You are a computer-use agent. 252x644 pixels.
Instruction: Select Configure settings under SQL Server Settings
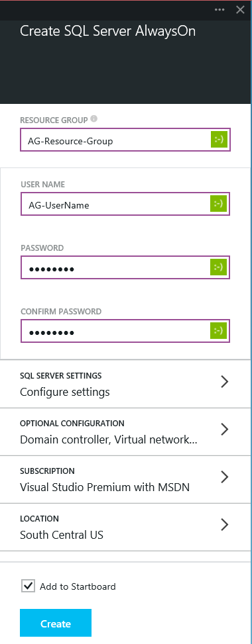tap(65, 392)
